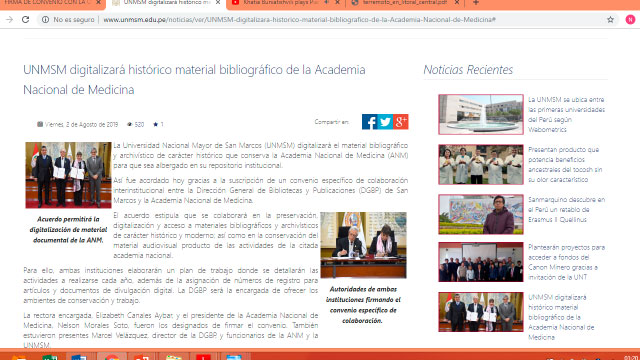Close the terremoto_en_litoral_central.pdf tab
Screen dimensions: 640x360
click(x=457, y=2)
